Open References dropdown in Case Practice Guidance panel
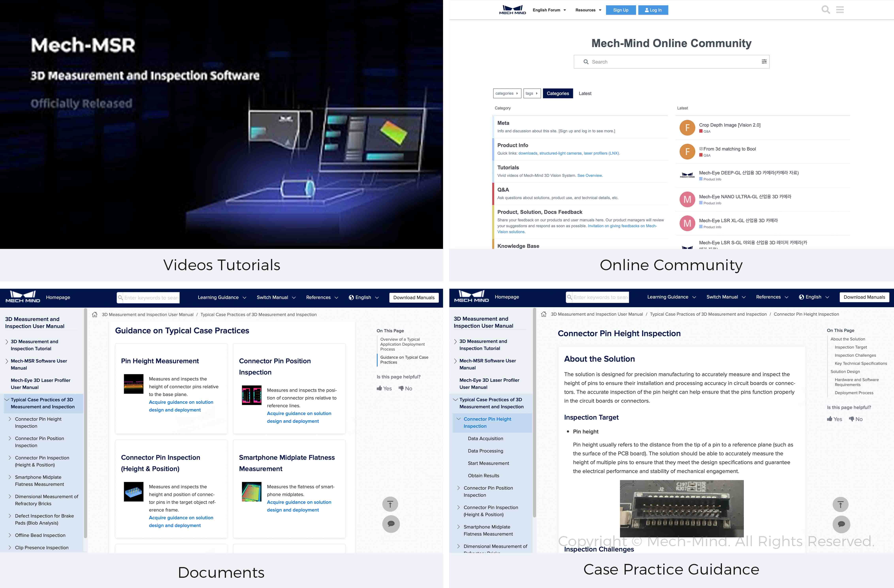 pyautogui.click(x=772, y=297)
